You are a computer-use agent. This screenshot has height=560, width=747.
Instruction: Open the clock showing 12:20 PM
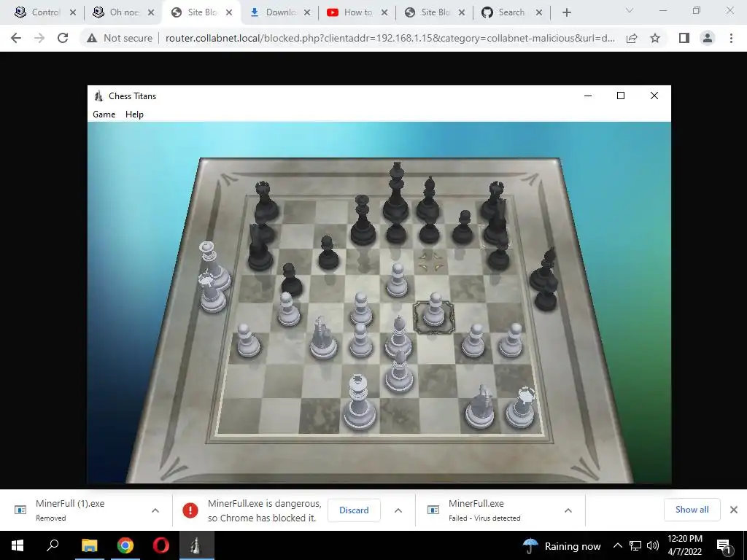pos(684,545)
